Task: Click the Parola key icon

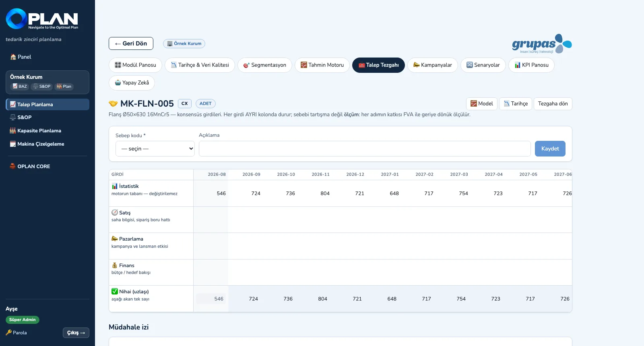Action: tap(8, 333)
